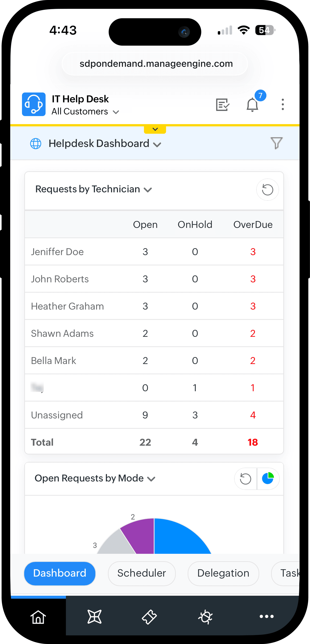
Task: Click total on-hold count 4
Action: pos(195,443)
